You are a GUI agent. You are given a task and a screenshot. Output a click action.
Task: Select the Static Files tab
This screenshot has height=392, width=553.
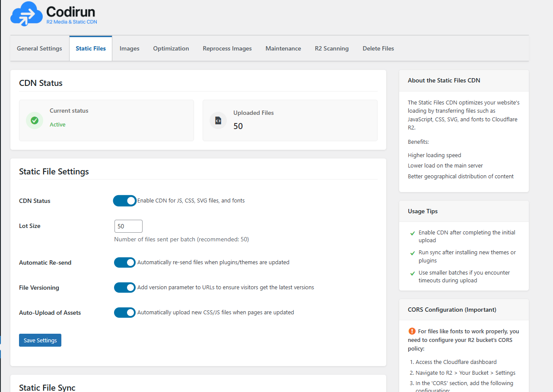(x=91, y=48)
